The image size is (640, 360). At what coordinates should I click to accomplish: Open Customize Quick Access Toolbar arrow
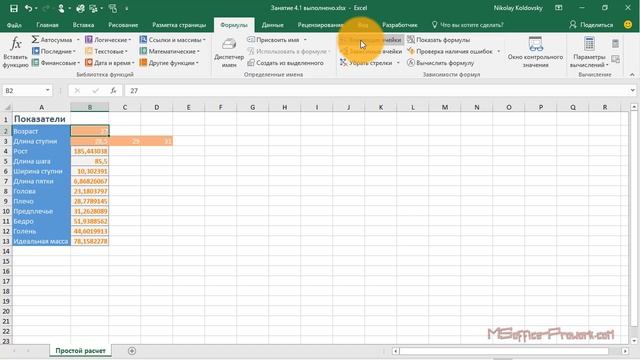(127, 9)
